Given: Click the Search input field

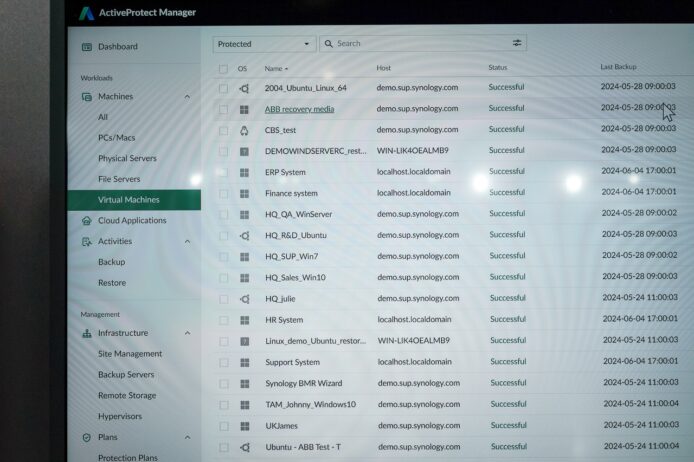Looking at the screenshot, I should click(420, 44).
